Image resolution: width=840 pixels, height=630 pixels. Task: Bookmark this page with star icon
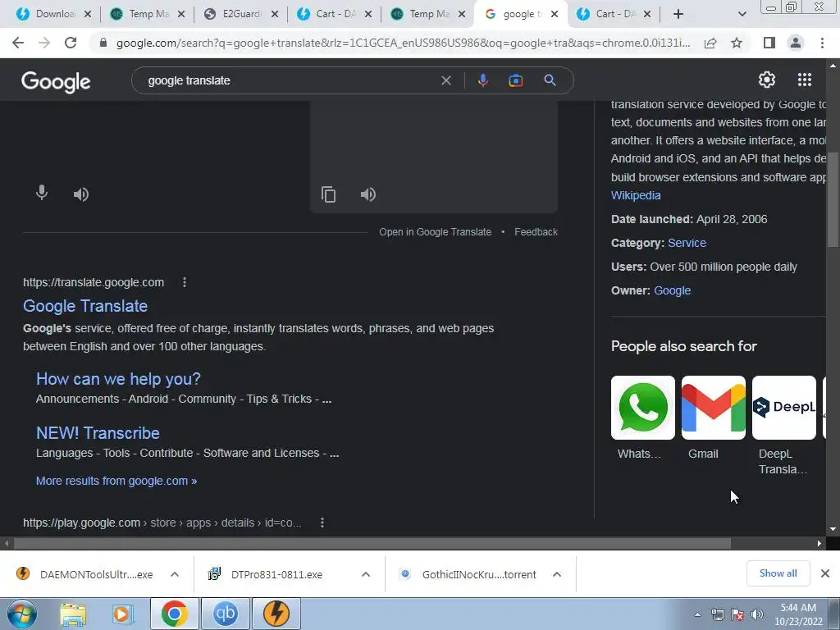[x=737, y=43]
